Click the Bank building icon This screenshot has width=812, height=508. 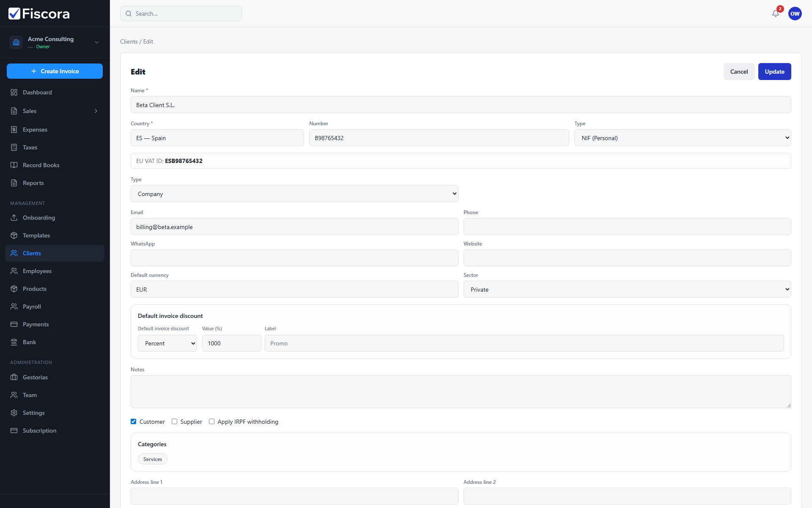click(14, 342)
